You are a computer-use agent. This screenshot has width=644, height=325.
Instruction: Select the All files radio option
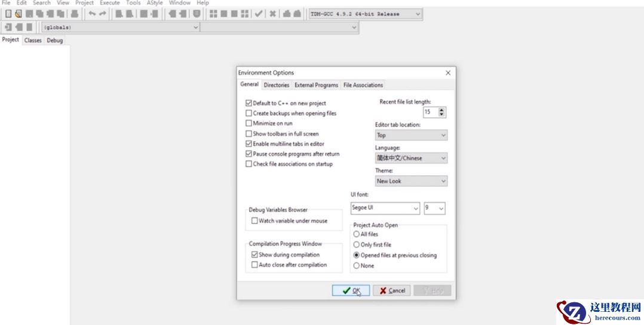tap(357, 235)
